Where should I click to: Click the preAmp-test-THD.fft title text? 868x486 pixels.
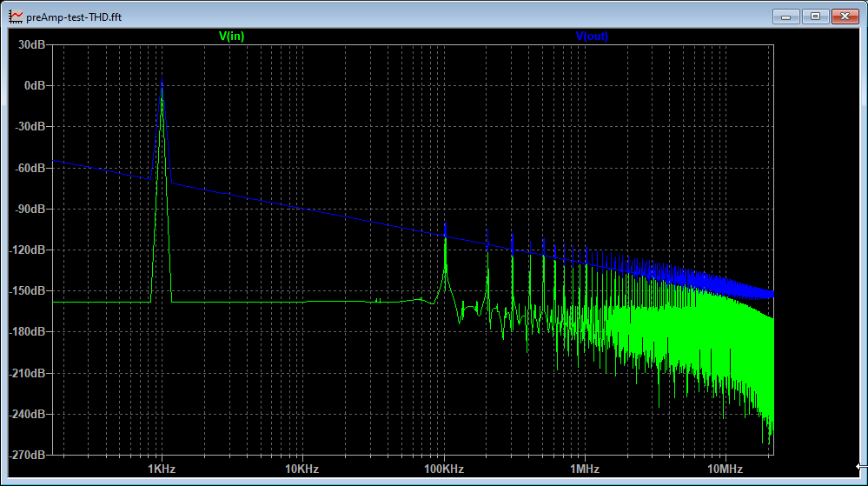(x=74, y=17)
